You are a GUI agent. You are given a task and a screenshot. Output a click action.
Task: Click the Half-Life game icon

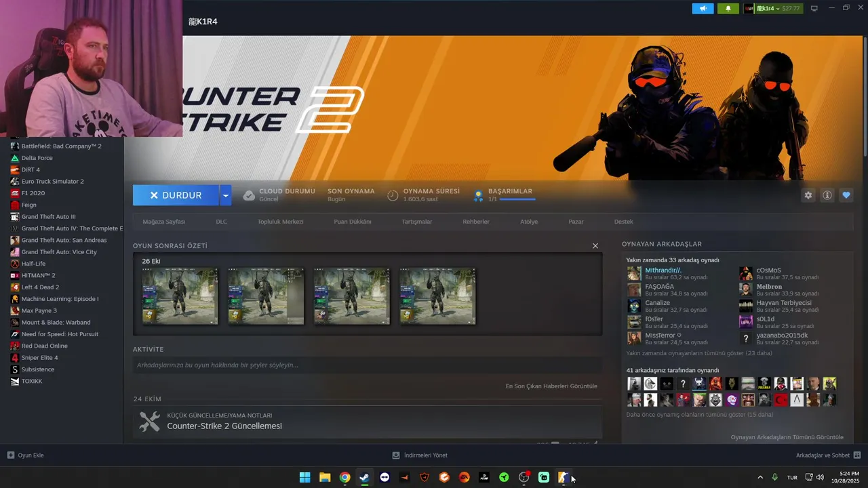tap(15, 264)
